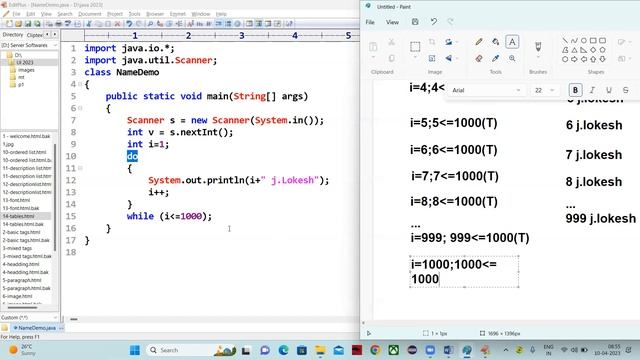Select the Text tool in Paint
Screen dimensions: 640x360
tap(512, 42)
